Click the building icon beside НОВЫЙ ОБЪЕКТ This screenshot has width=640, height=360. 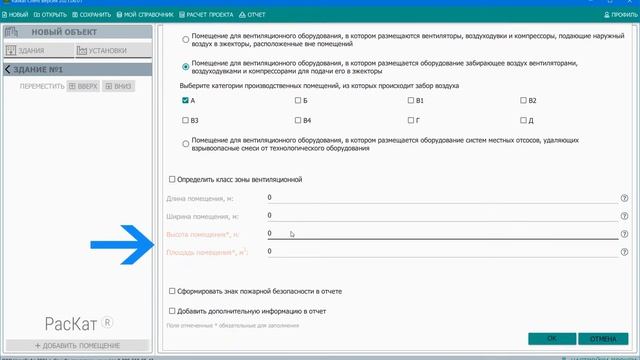(x=11, y=32)
